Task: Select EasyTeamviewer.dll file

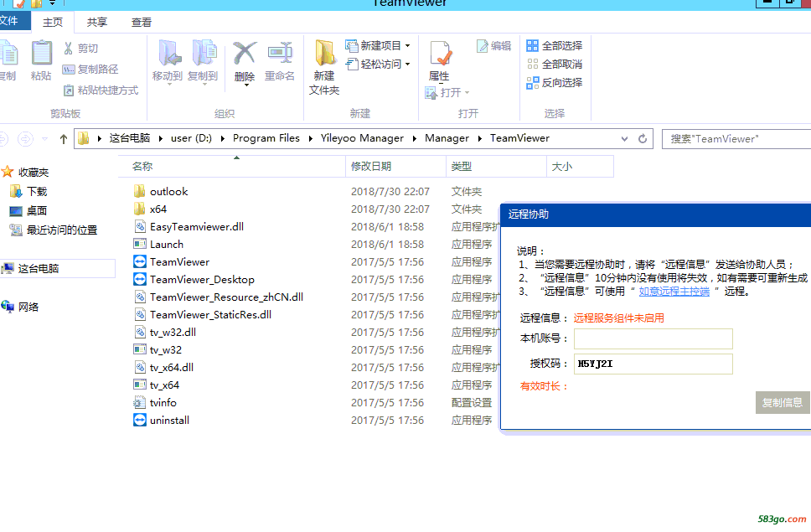Action: pos(189,227)
